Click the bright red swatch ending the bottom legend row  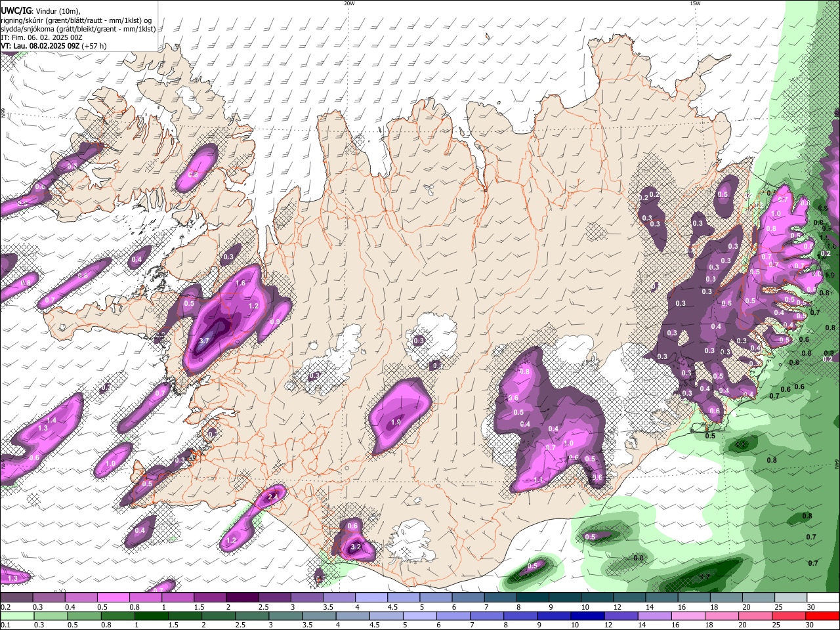(x=822, y=616)
